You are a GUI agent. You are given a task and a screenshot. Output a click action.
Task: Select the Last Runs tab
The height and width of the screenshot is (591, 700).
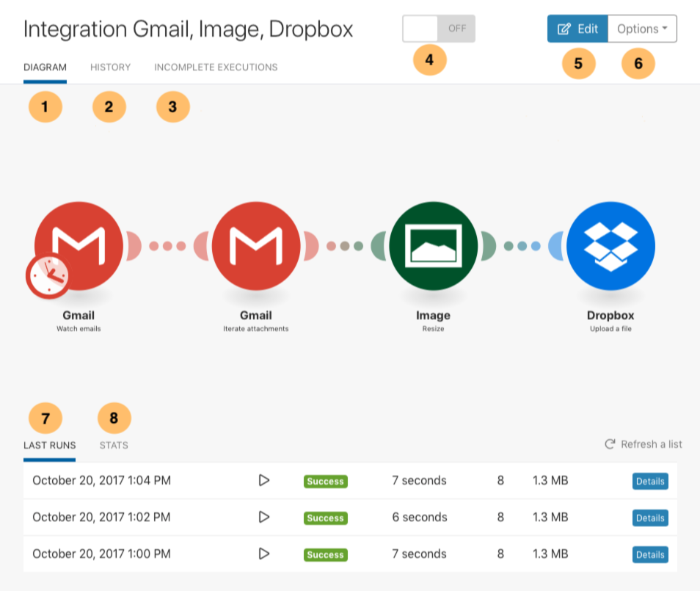click(x=50, y=446)
